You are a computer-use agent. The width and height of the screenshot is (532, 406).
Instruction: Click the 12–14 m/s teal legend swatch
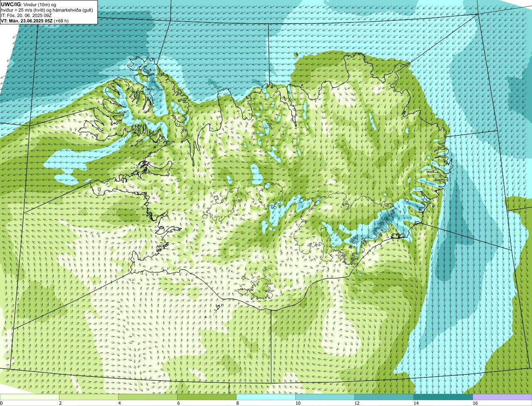pos(384,397)
